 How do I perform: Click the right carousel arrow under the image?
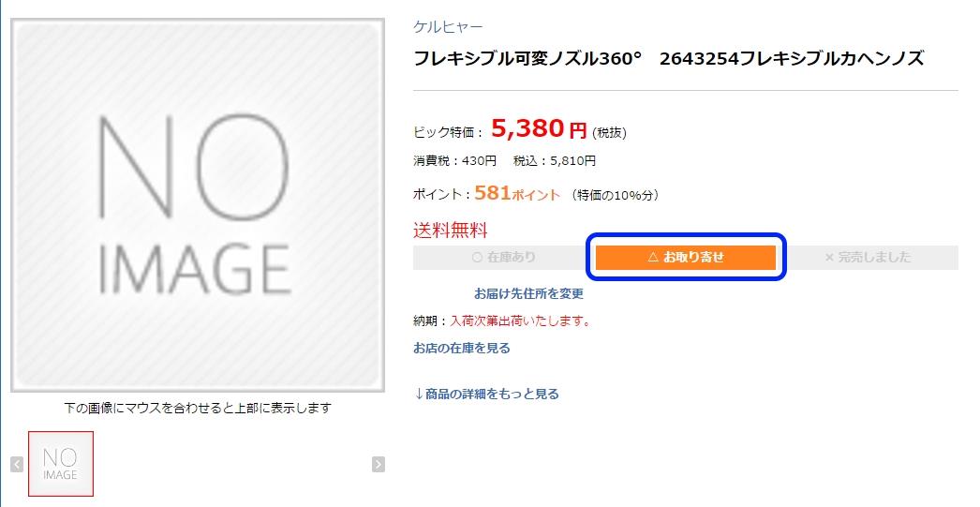pos(379,465)
